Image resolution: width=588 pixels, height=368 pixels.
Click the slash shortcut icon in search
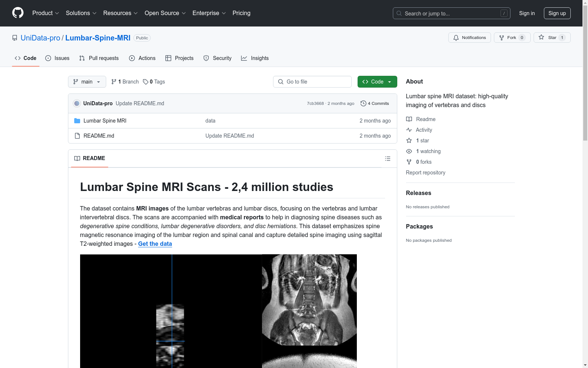[x=504, y=13]
